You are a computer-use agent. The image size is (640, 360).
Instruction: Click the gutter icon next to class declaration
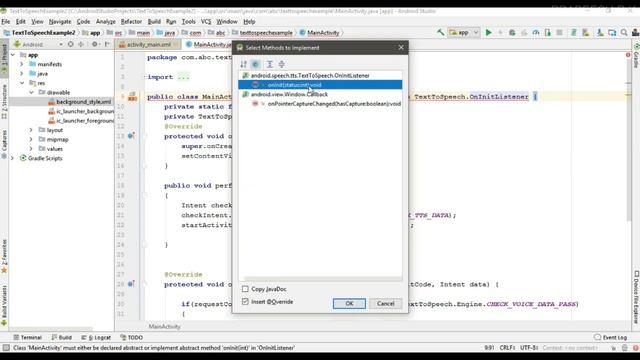tap(132, 97)
